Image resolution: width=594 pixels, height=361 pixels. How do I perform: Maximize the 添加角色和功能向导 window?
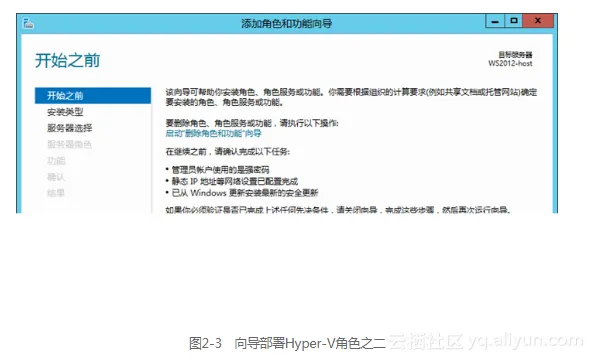point(514,21)
